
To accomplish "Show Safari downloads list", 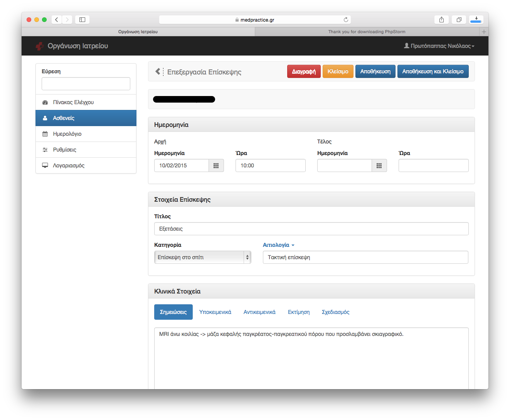I will [x=476, y=20].
